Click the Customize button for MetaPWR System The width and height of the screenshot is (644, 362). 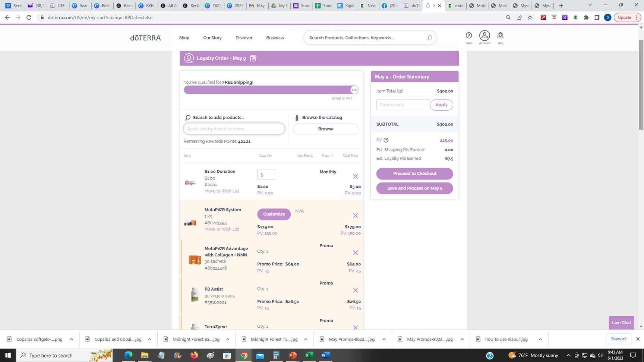pyautogui.click(x=274, y=214)
